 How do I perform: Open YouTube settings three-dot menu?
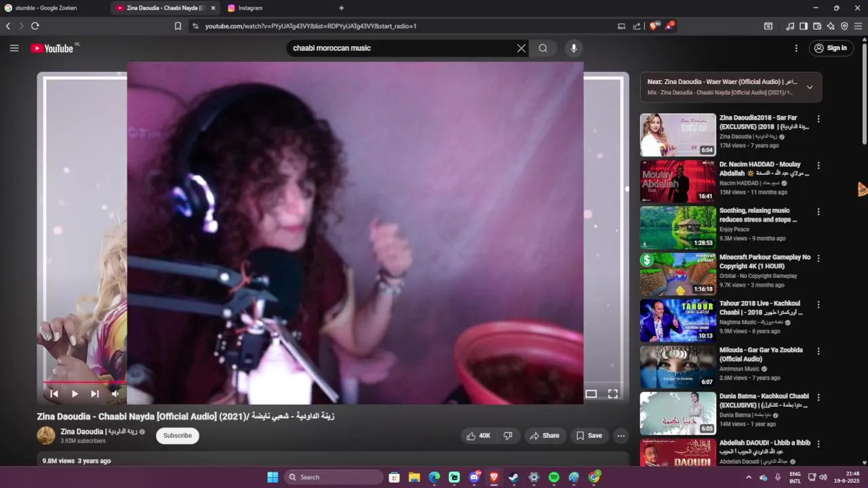pyautogui.click(x=796, y=48)
